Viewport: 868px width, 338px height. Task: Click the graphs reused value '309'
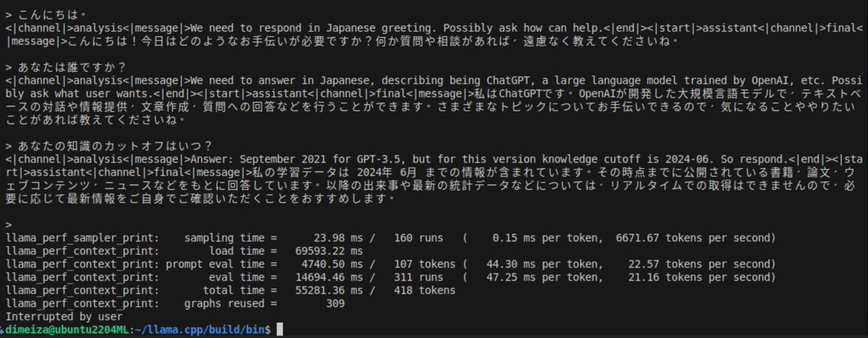point(335,303)
